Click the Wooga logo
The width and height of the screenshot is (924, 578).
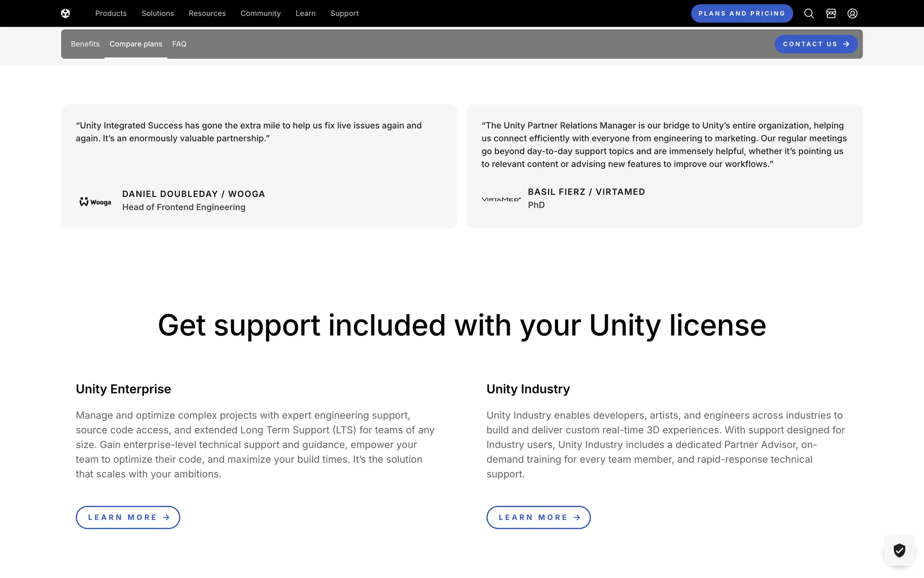pos(95,202)
